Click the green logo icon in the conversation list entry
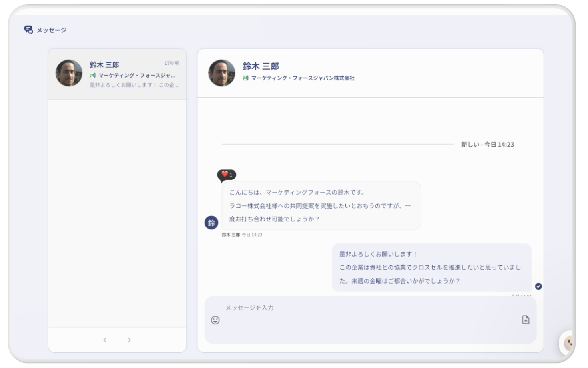The image size is (588, 368). [93, 76]
